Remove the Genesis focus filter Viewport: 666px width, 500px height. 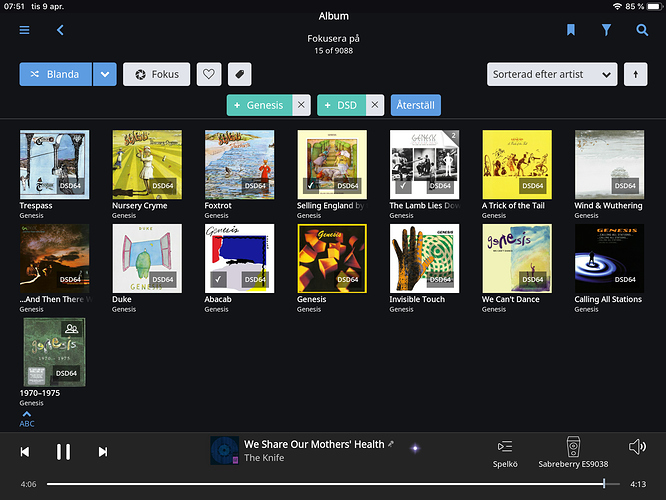tap(301, 105)
